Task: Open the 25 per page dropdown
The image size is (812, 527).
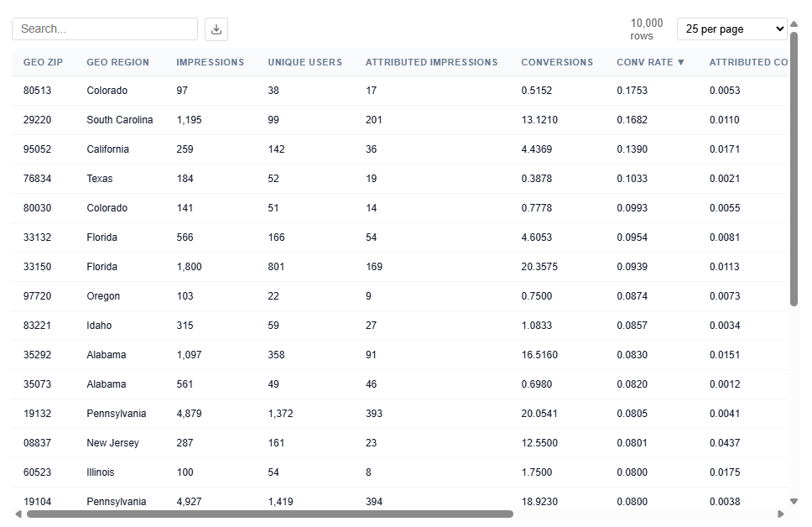Action: click(x=731, y=29)
